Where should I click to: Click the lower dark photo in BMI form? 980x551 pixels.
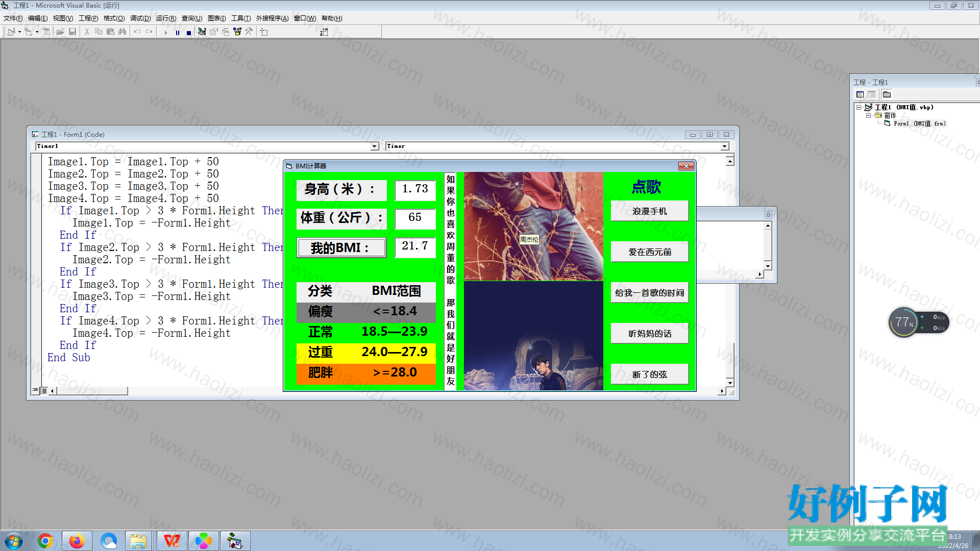point(533,336)
